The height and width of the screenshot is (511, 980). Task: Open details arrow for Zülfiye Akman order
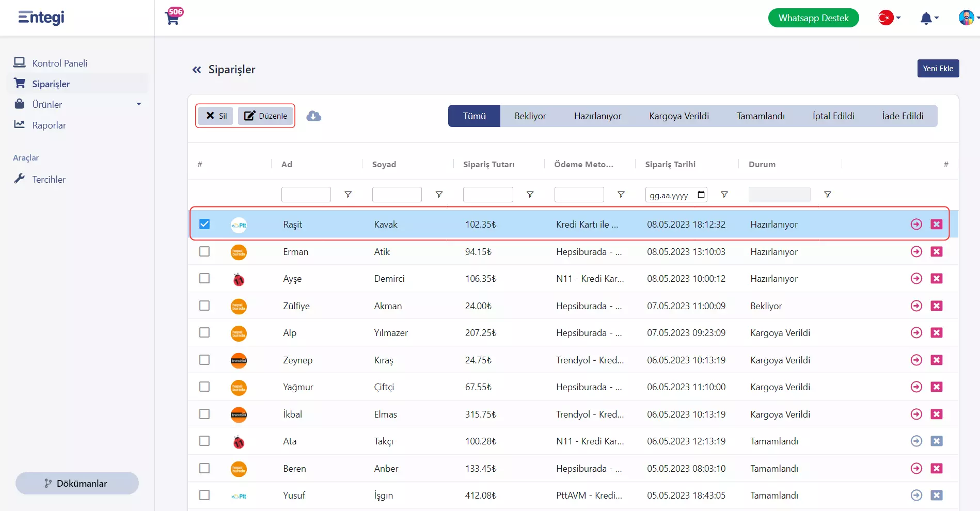click(916, 306)
